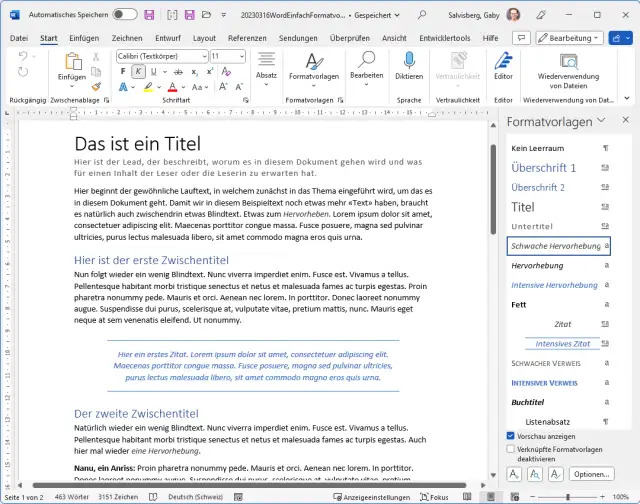Click the Einfügen paste icon
Viewport: 640px width, 504px height.
coord(72,62)
